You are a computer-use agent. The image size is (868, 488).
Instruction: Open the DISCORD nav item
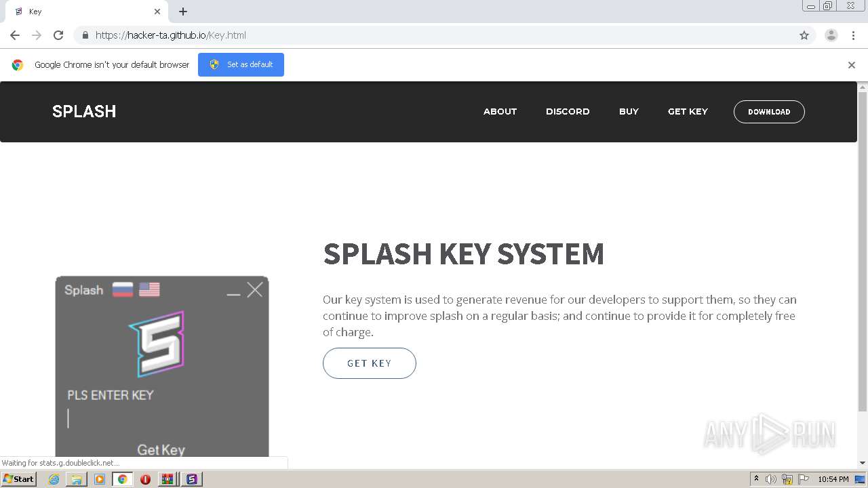(x=568, y=112)
